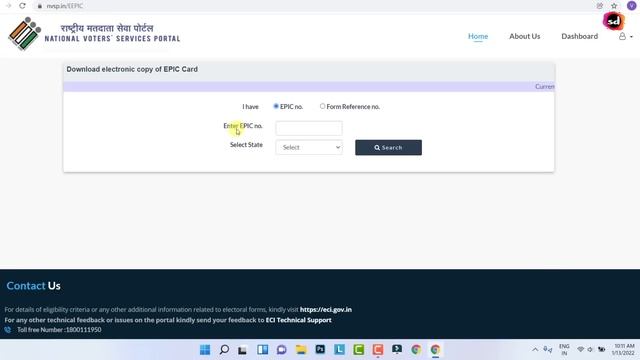Open the Windows Start menu
Screen dimensions: 640x360
pos(205,349)
